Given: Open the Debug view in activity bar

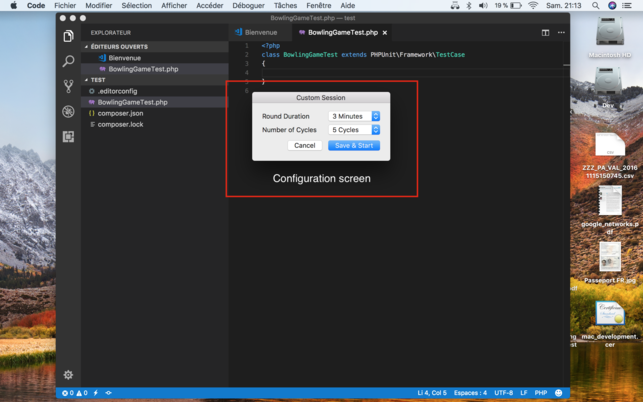Looking at the screenshot, I should 68,112.
